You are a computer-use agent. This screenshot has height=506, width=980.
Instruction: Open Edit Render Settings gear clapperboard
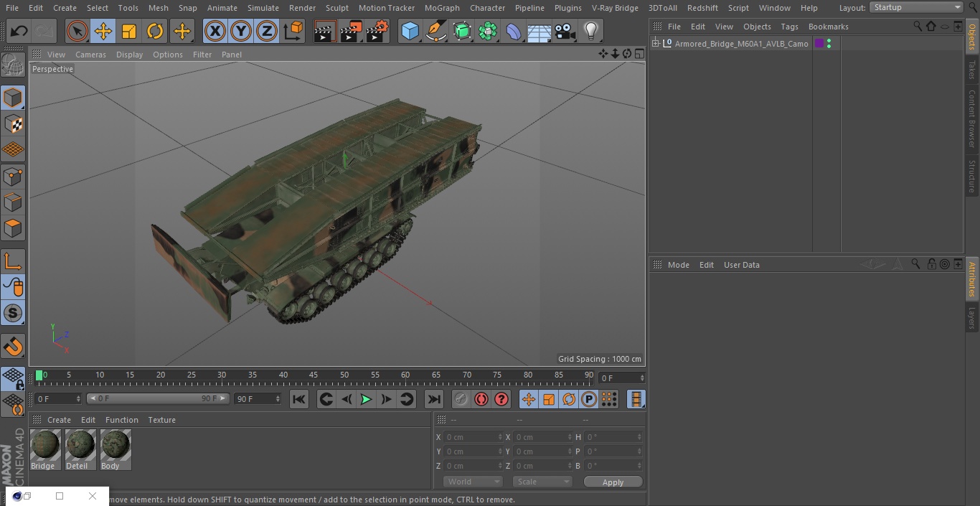click(x=377, y=31)
